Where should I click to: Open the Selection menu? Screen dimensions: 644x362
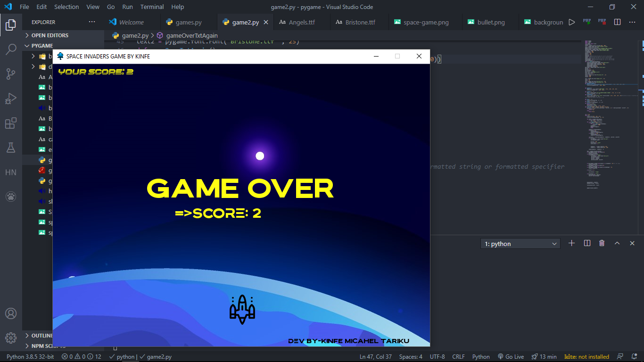coord(66,7)
